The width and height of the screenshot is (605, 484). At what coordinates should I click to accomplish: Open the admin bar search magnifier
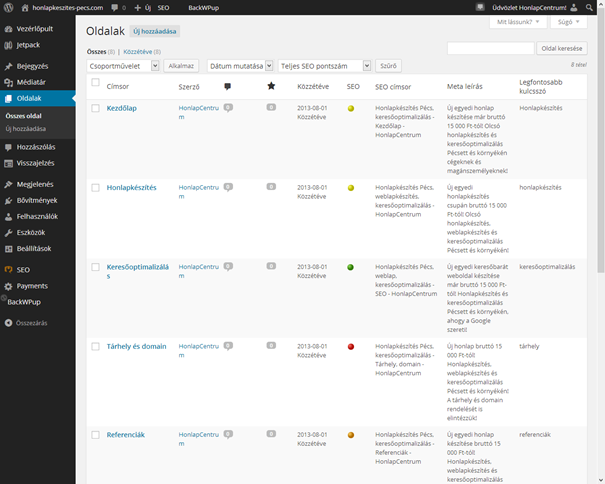click(589, 7)
